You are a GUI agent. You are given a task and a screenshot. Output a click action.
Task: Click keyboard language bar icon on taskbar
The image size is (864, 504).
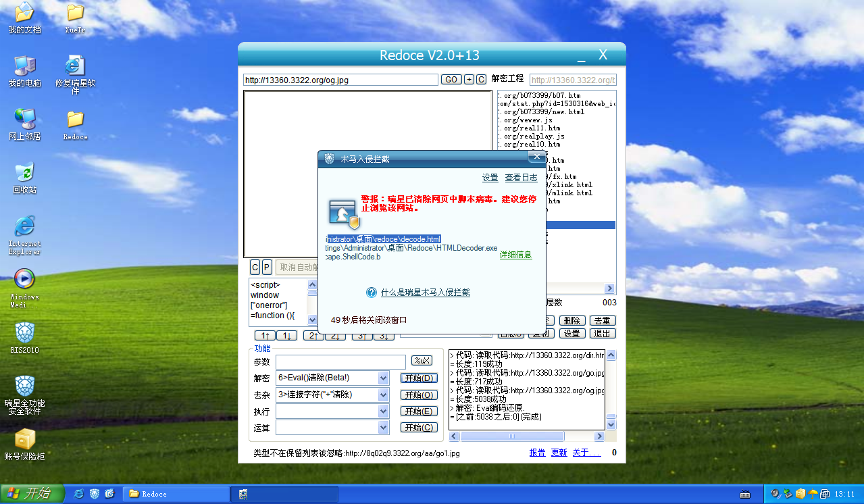(x=745, y=494)
